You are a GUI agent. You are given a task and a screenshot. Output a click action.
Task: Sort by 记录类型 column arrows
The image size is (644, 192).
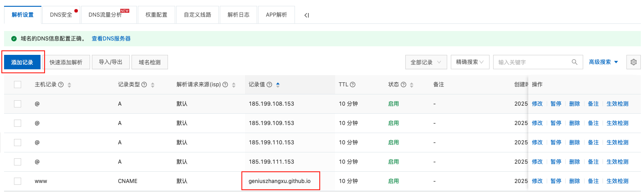click(x=153, y=85)
